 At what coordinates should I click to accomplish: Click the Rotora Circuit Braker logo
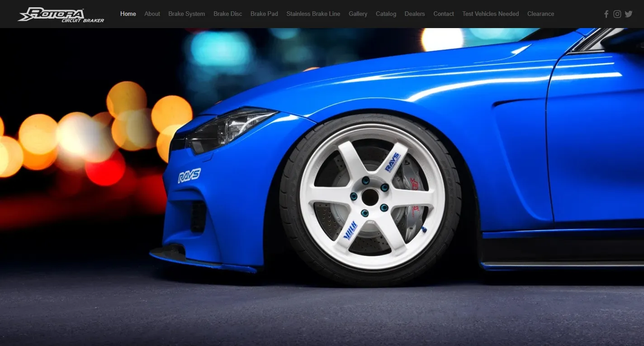coord(61,14)
